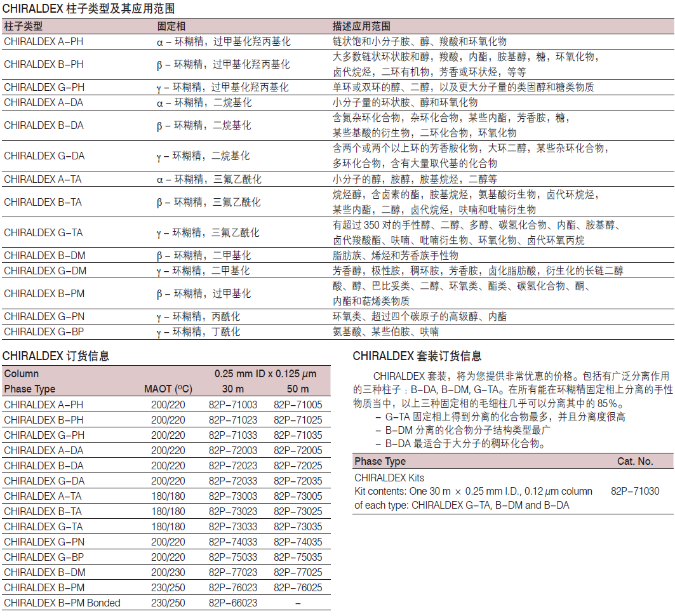Click the text "氨基酸、某些伯胺、呋喃"
The image size is (675, 616).
pyautogui.click(x=385, y=332)
